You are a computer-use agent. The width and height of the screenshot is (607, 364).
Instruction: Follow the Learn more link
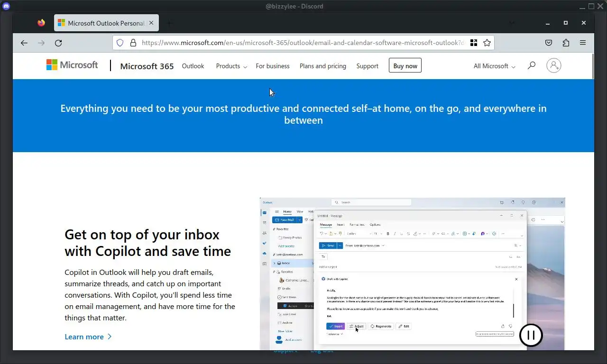point(88,337)
